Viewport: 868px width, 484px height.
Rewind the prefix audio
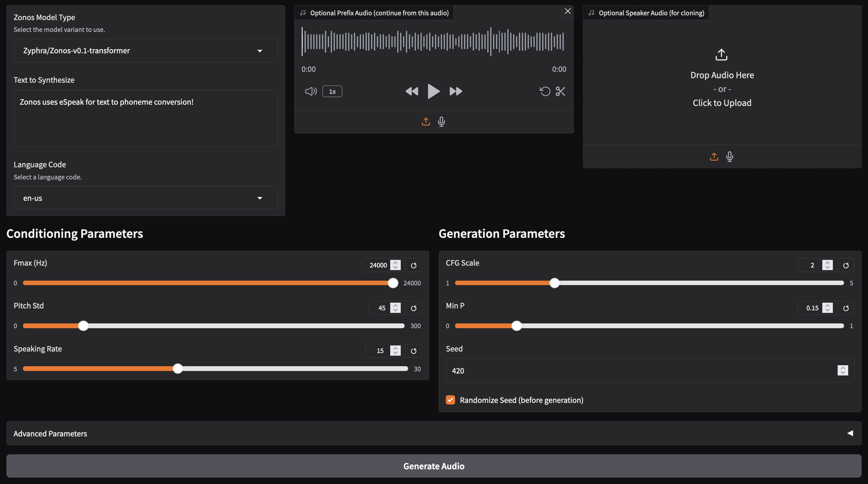pos(411,91)
